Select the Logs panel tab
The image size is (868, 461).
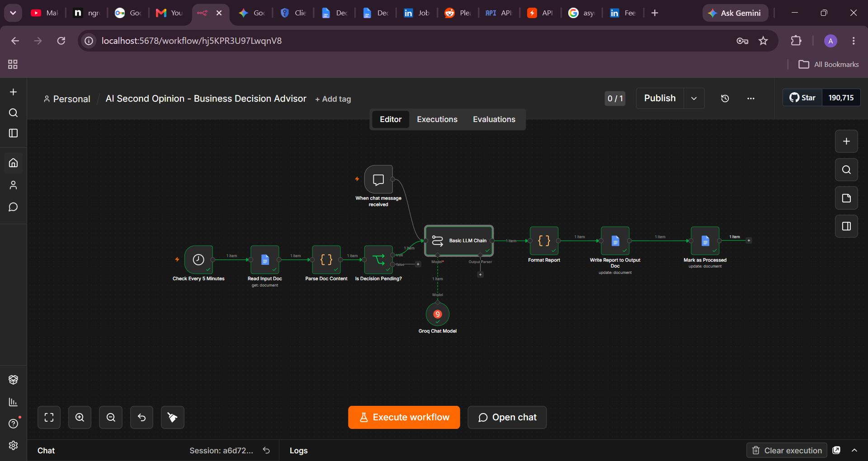[298, 451]
